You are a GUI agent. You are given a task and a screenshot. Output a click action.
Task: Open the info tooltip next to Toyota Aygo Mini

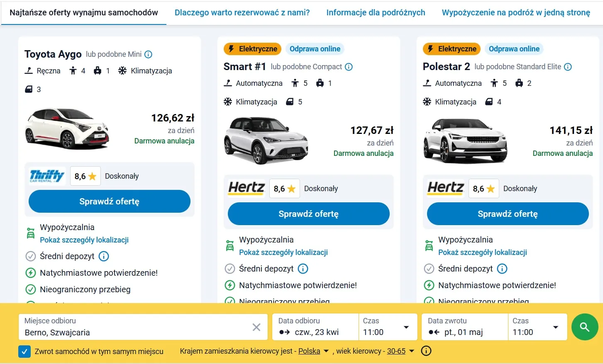[x=148, y=54]
